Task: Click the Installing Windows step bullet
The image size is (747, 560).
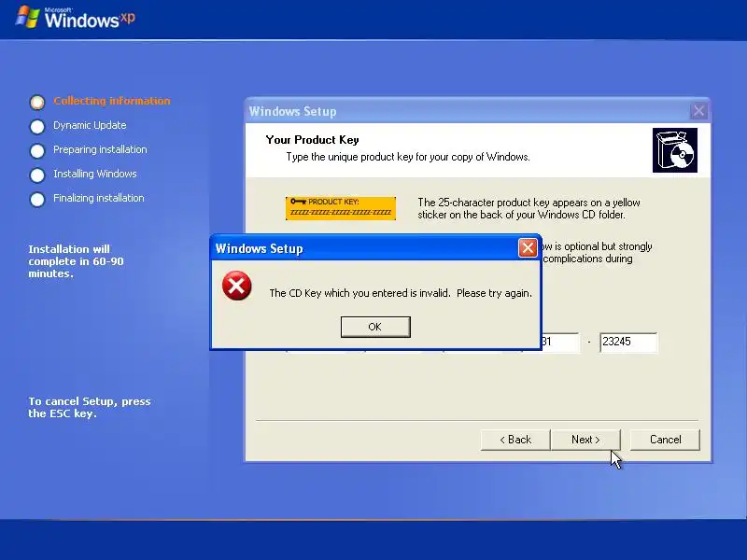Action: coord(37,175)
